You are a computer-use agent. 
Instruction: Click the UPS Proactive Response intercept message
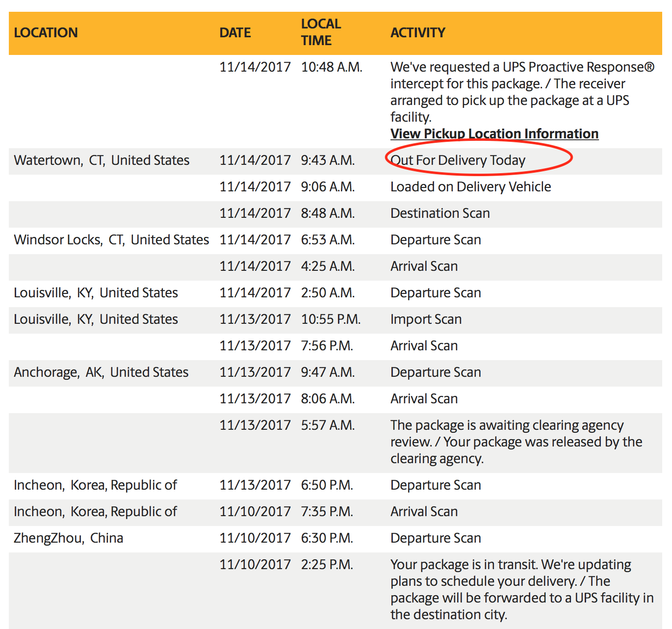tap(522, 92)
